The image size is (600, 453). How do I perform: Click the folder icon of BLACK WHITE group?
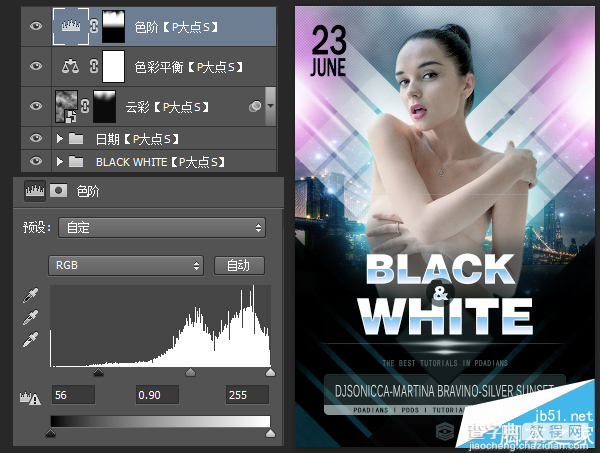tap(76, 162)
